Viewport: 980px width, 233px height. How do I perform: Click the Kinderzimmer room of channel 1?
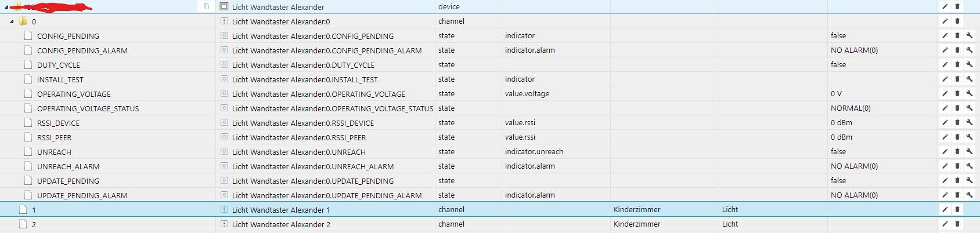pyautogui.click(x=637, y=210)
